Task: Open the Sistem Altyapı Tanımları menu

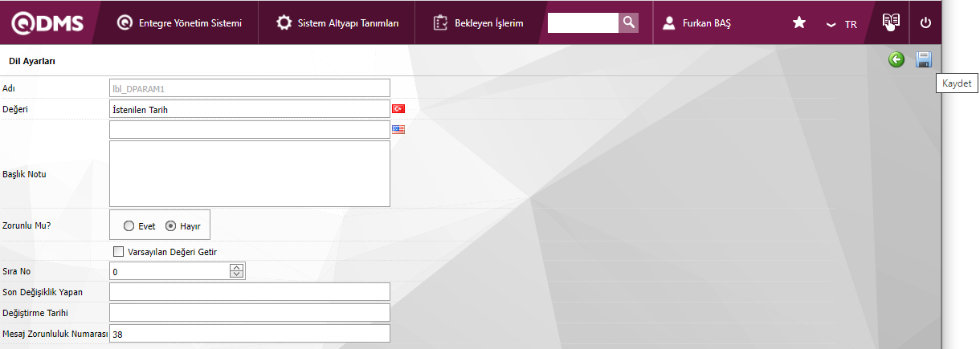Action: [x=337, y=23]
